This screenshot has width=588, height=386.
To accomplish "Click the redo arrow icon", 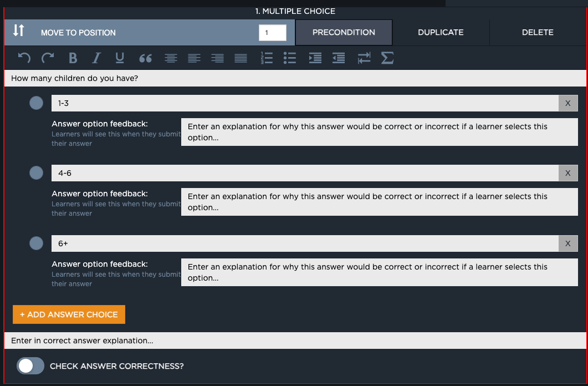I will coord(48,58).
